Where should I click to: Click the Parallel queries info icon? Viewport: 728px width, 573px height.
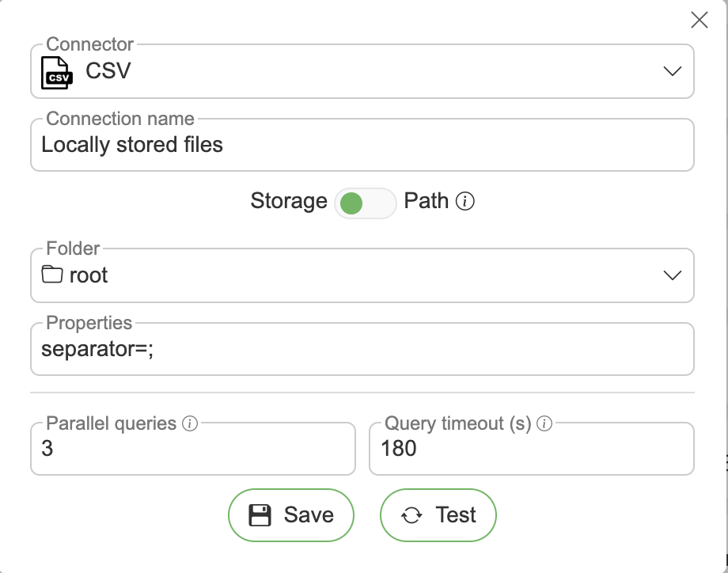coord(190,423)
